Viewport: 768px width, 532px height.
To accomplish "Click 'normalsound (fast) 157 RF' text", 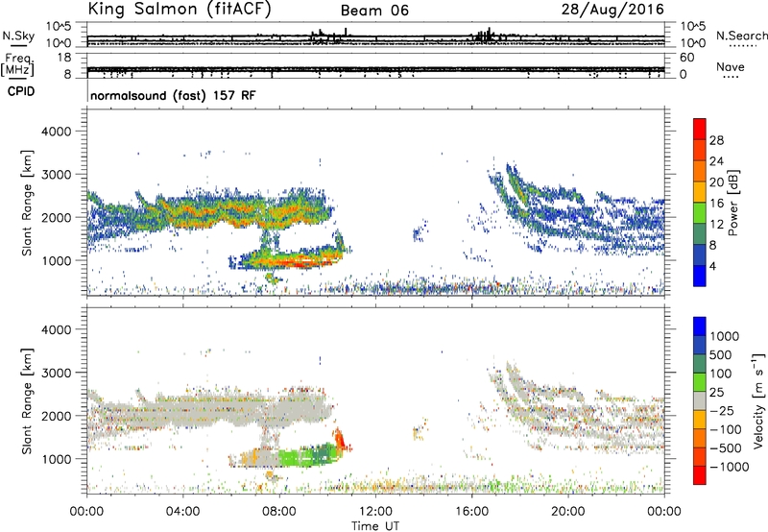I will 173,95.
